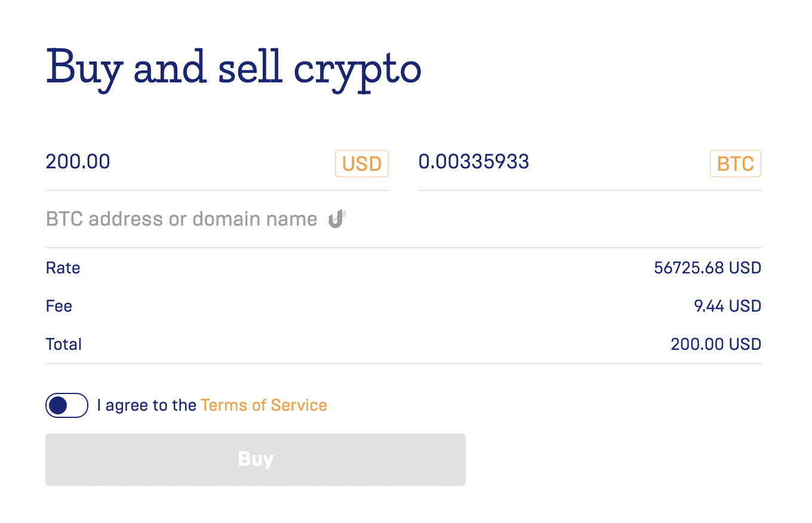The image size is (812, 523).
Task: Click the dark knob inside the agreement switch
Action: tap(58, 406)
